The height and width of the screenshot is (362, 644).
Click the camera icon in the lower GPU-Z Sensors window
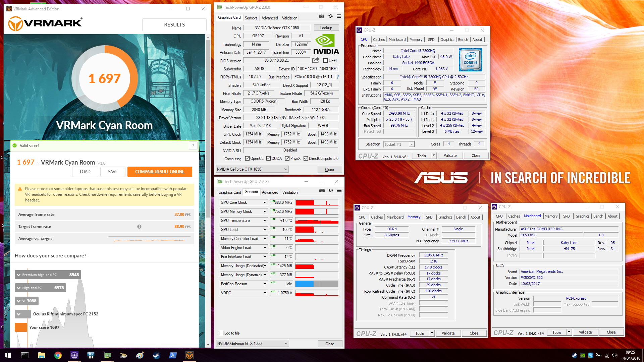[x=322, y=190]
